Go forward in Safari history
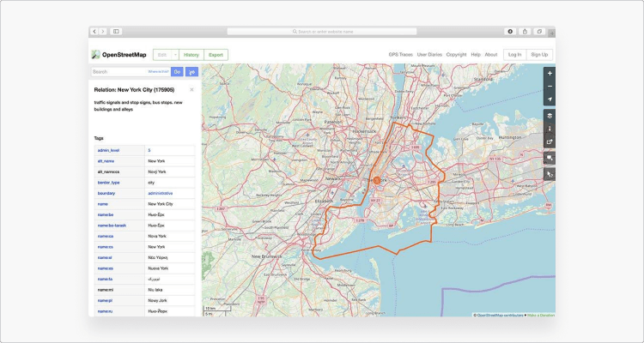 coord(103,31)
